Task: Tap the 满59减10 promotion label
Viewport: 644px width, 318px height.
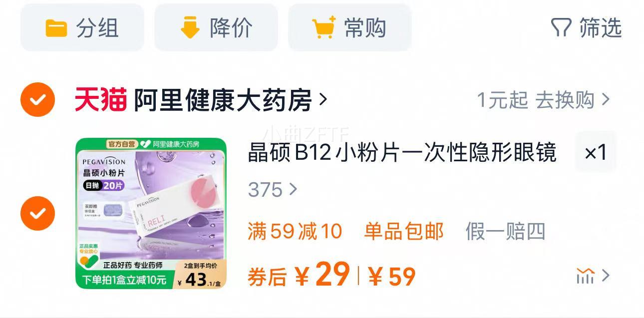Action: 295,232
